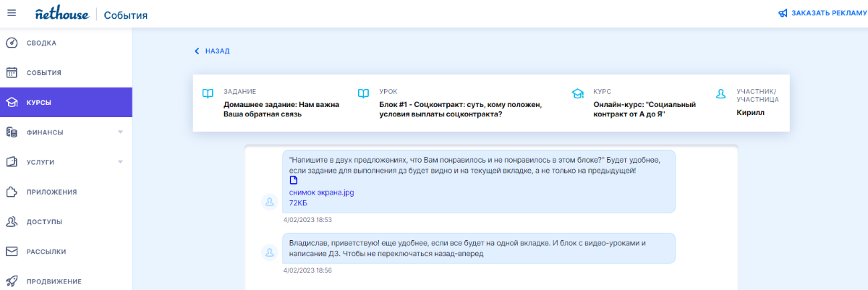Click the attached file document icon
This screenshot has width=868, height=290.
[294, 181]
